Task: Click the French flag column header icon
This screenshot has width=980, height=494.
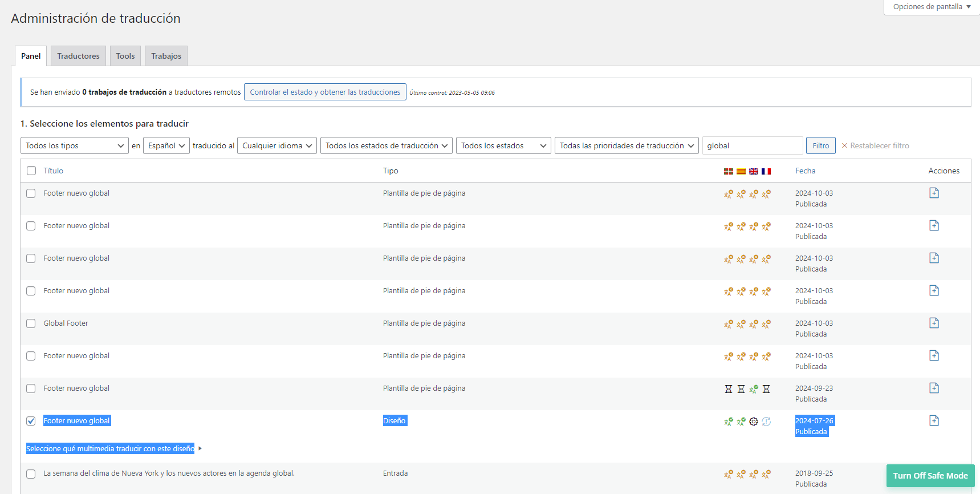Action: click(x=766, y=171)
